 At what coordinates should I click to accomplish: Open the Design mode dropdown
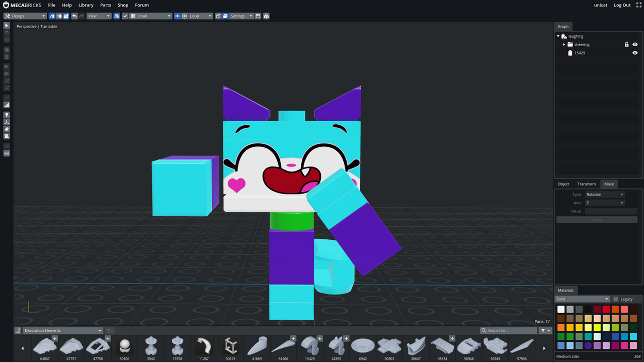(25, 16)
